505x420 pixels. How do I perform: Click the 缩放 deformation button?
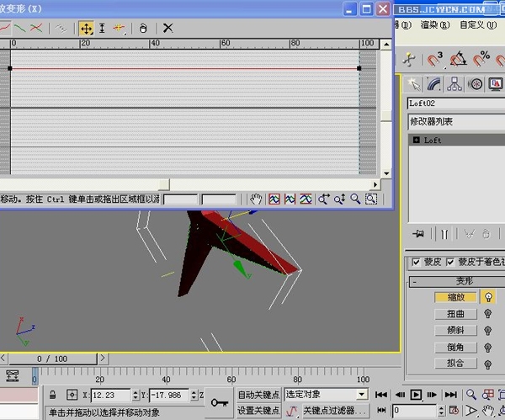(455, 297)
